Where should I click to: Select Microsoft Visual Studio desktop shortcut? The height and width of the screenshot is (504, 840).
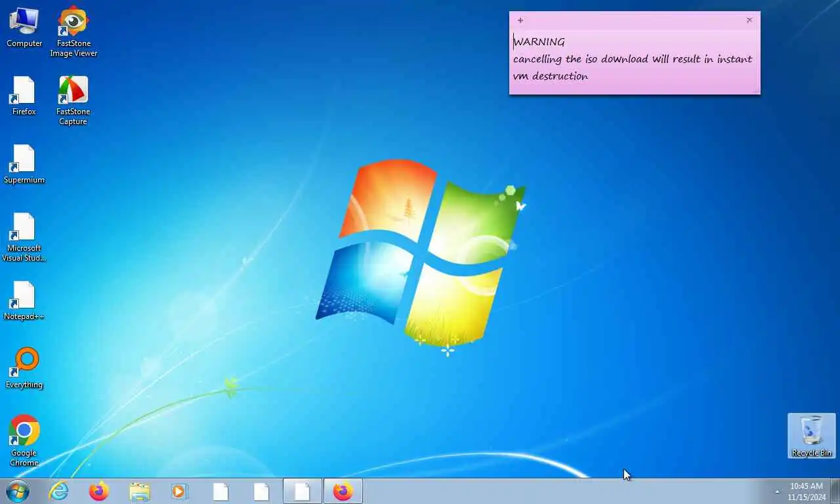point(24,237)
